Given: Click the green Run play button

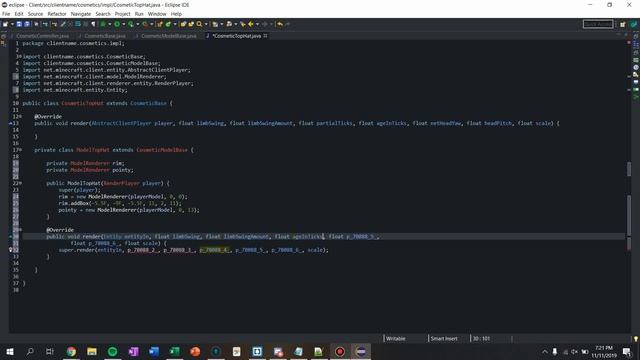Looking at the screenshot, I should click(117, 24).
